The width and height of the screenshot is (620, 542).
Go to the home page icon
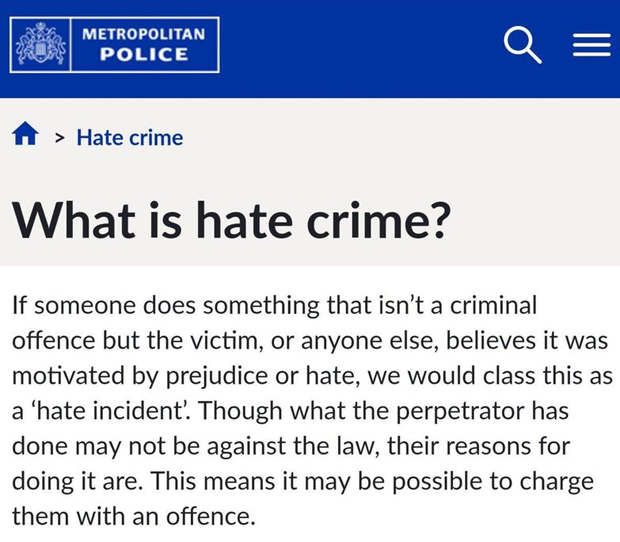(x=26, y=135)
